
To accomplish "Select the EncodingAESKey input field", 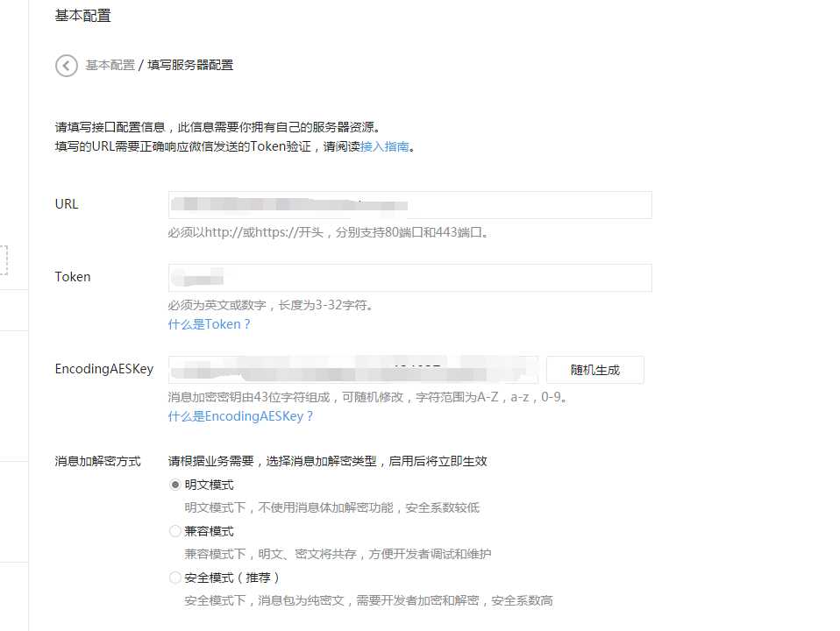I will [353, 369].
